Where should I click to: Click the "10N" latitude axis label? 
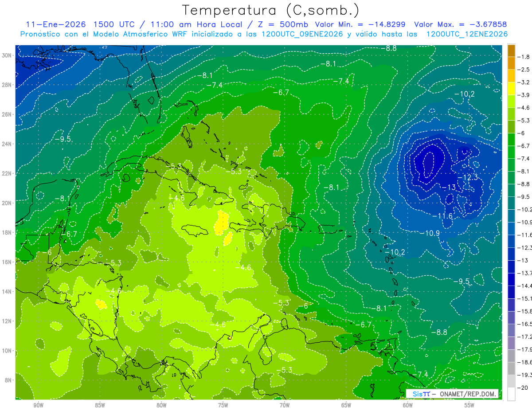pos(8,351)
